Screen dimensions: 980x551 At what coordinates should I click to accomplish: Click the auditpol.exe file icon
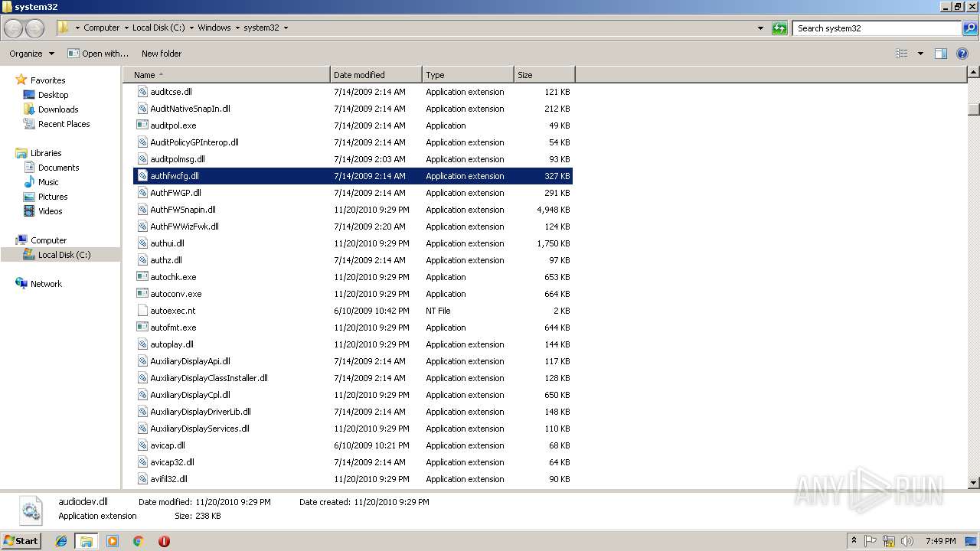point(142,126)
